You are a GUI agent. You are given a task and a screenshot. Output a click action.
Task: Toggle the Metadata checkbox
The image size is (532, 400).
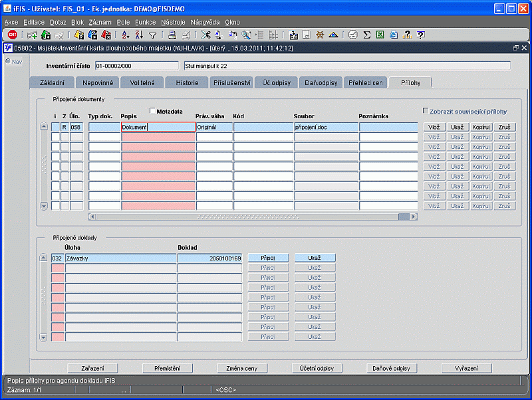pyautogui.click(x=152, y=110)
